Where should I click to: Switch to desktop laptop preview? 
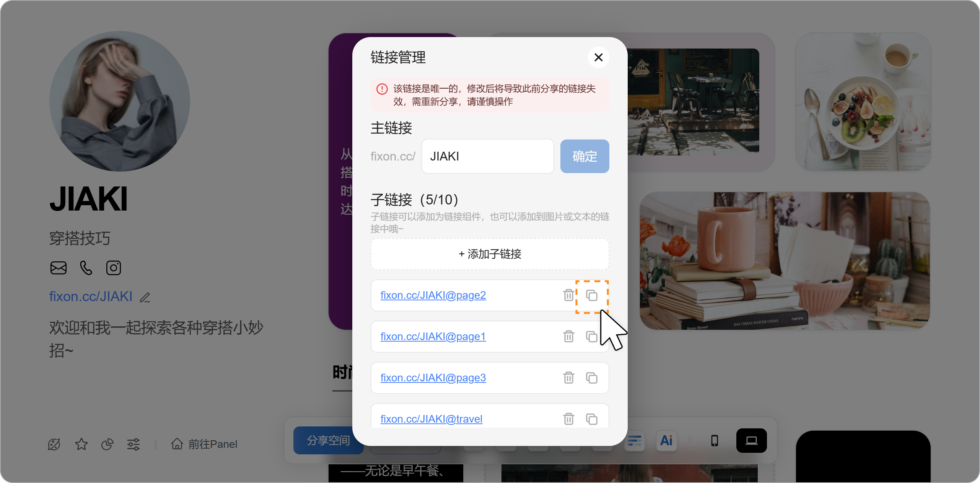coord(752,441)
